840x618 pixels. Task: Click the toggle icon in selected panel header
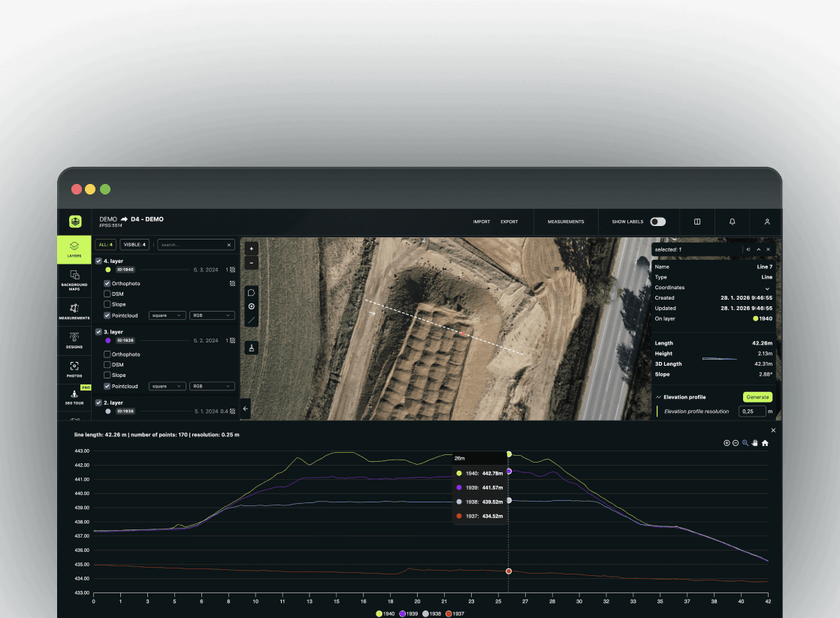click(748, 249)
